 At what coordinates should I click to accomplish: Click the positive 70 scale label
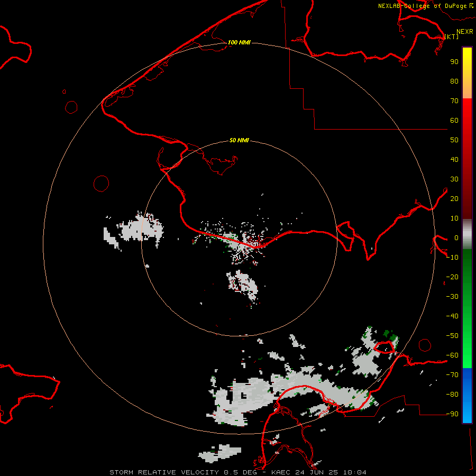[x=454, y=101]
